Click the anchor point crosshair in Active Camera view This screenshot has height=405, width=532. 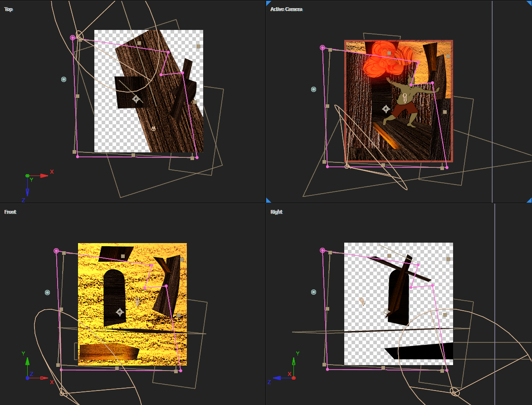click(386, 109)
